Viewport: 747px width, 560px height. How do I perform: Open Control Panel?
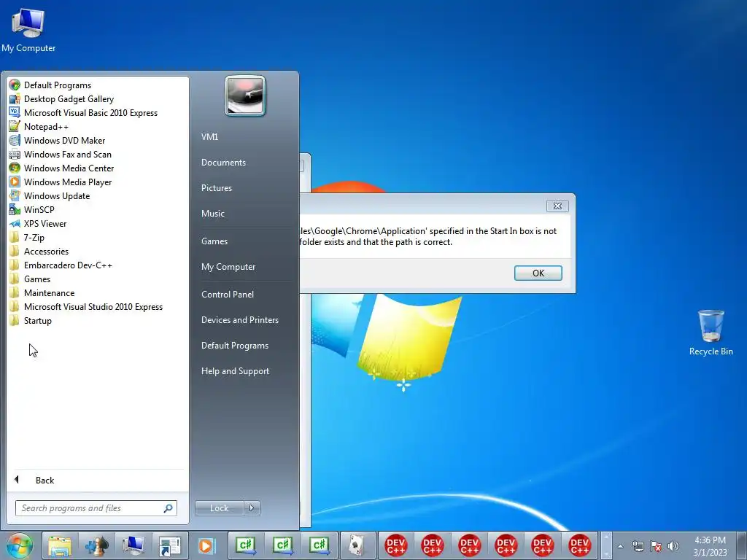[228, 295]
